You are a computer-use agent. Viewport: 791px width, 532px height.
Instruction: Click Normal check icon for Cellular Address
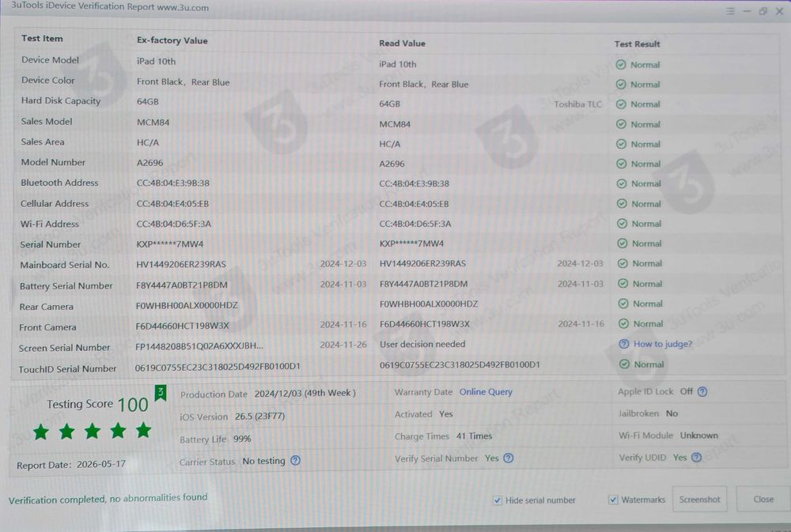coord(622,204)
